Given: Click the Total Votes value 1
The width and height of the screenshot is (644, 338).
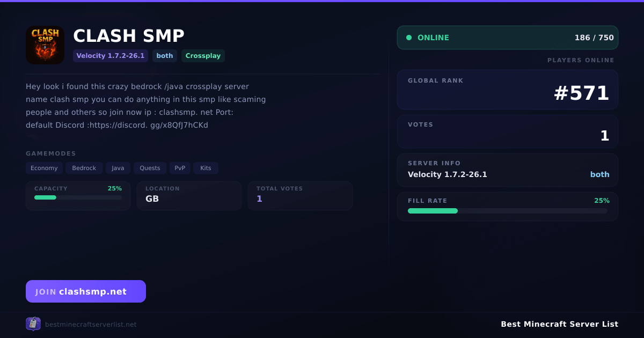Looking at the screenshot, I should [x=259, y=199].
